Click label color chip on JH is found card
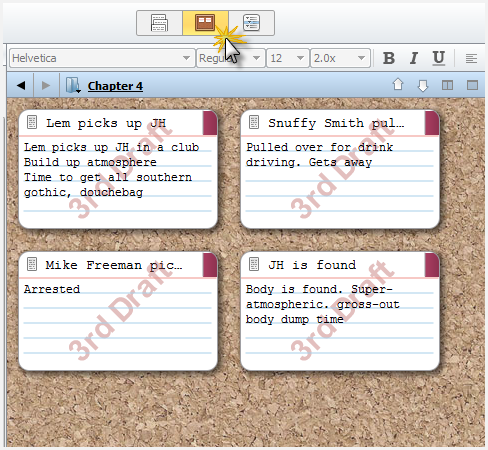The height and width of the screenshot is (450, 488). click(x=432, y=265)
